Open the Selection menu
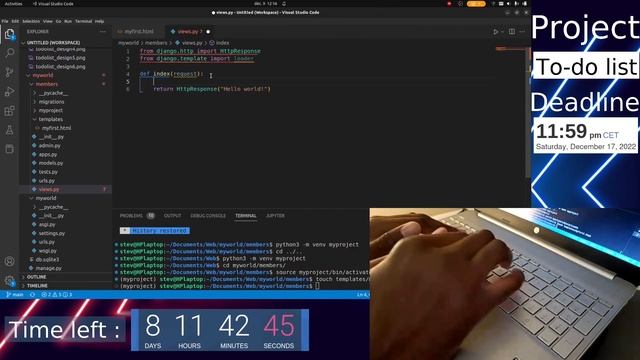This screenshot has width=640, height=360. pos(31,21)
